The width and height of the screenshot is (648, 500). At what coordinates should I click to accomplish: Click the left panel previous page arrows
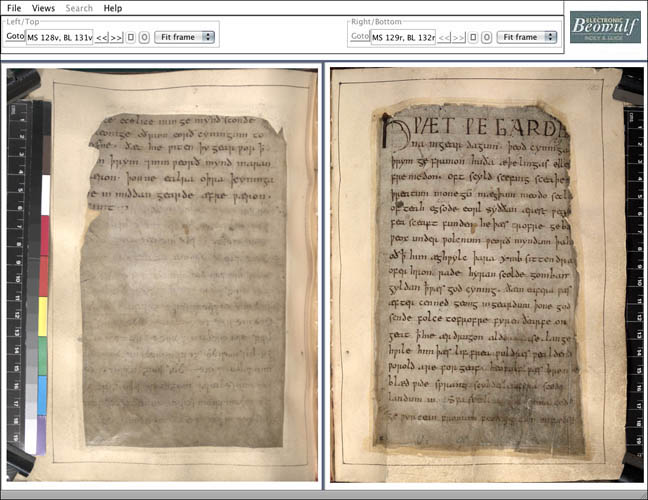point(101,37)
